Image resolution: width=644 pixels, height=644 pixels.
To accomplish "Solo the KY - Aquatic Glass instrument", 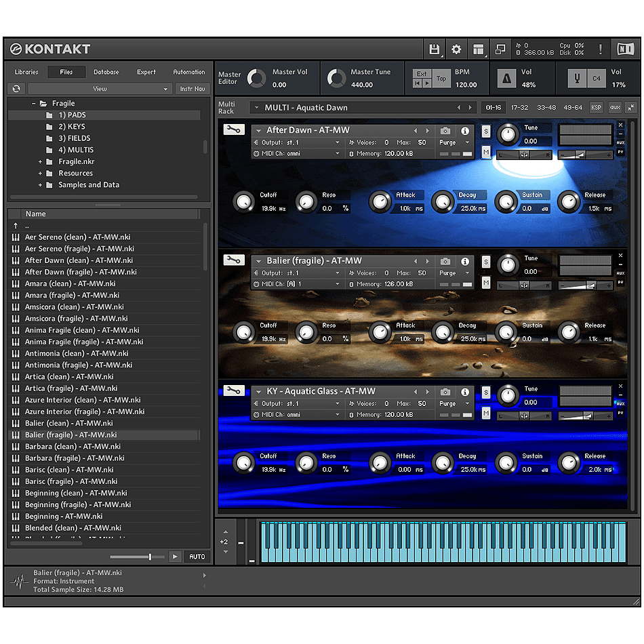I will point(486,393).
